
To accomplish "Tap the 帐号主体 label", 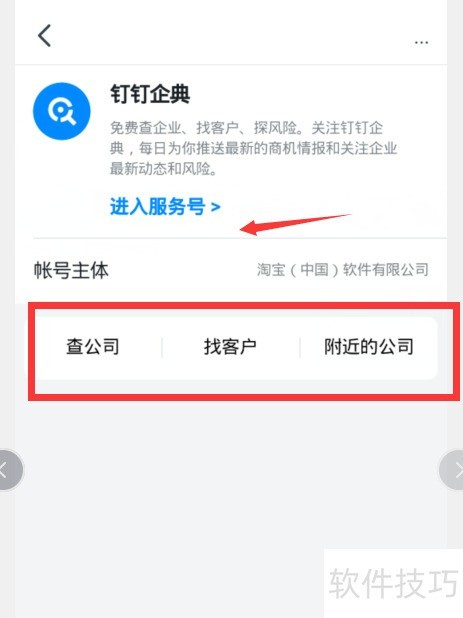I will click(x=71, y=271).
